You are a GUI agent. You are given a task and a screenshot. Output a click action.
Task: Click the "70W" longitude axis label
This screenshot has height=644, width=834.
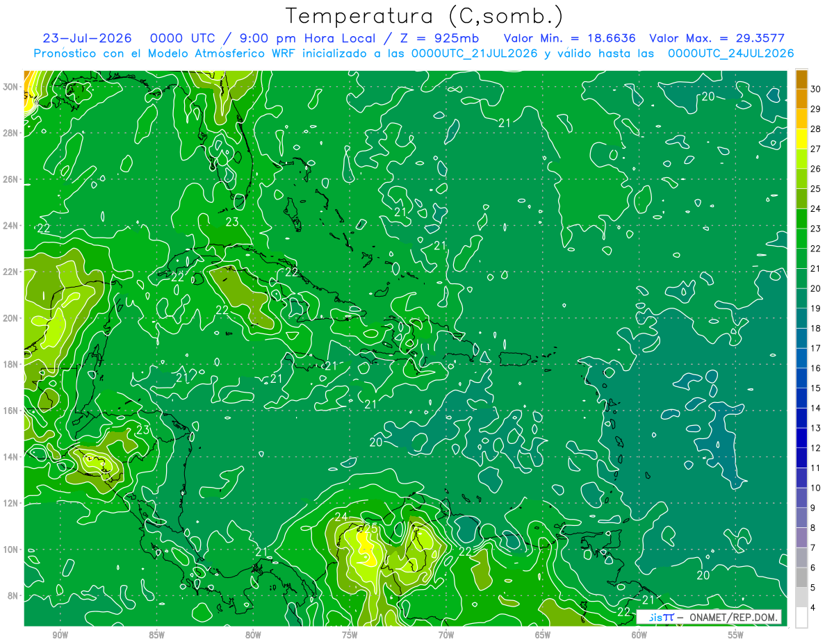(x=446, y=635)
